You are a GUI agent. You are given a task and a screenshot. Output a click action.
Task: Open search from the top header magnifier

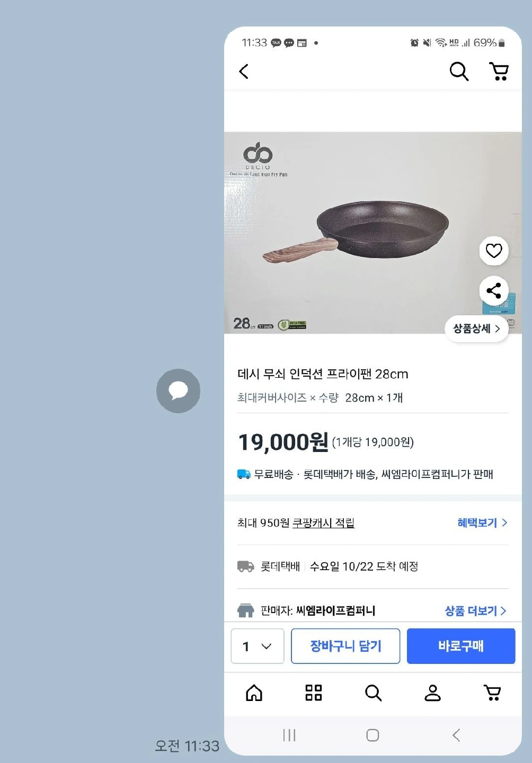pyautogui.click(x=459, y=71)
